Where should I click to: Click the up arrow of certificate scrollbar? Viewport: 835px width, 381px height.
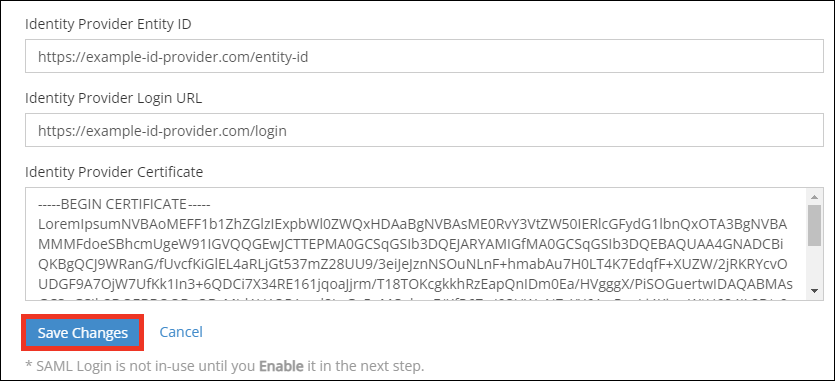(814, 196)
